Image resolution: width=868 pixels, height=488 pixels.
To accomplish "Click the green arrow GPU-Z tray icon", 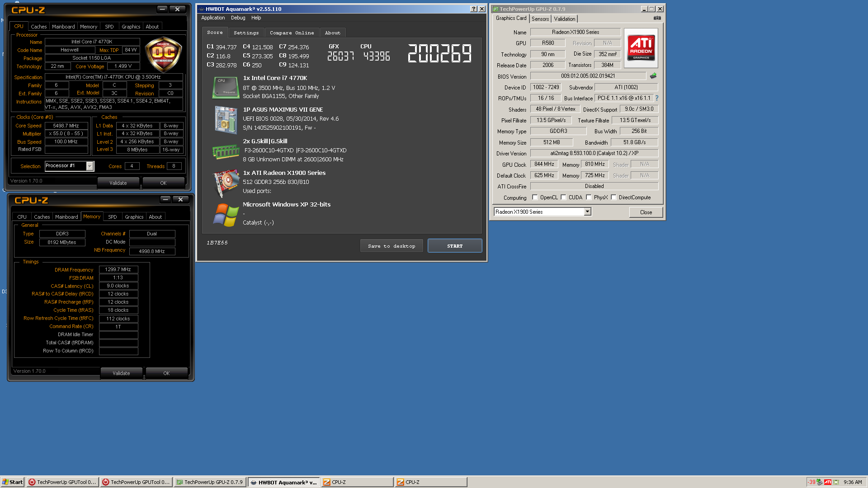I will pyautogui.click(x=819, y=482).
